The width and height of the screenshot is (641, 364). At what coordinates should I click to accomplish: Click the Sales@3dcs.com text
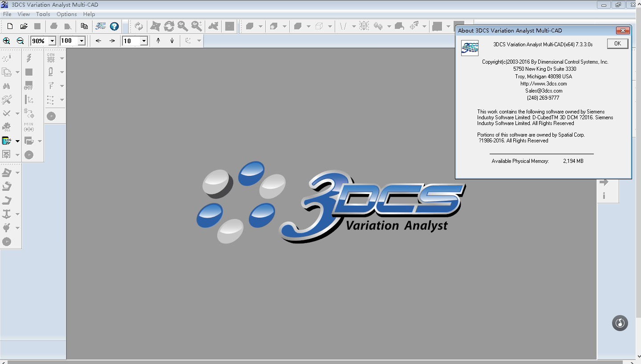[x=544, y=91]
